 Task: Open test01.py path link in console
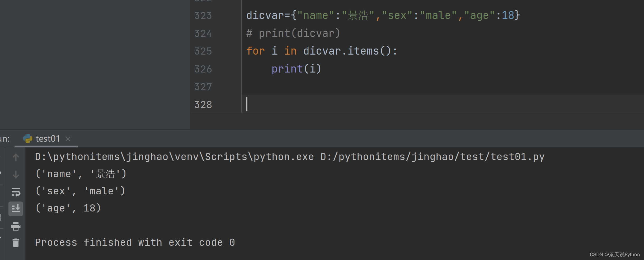[433, 157]
